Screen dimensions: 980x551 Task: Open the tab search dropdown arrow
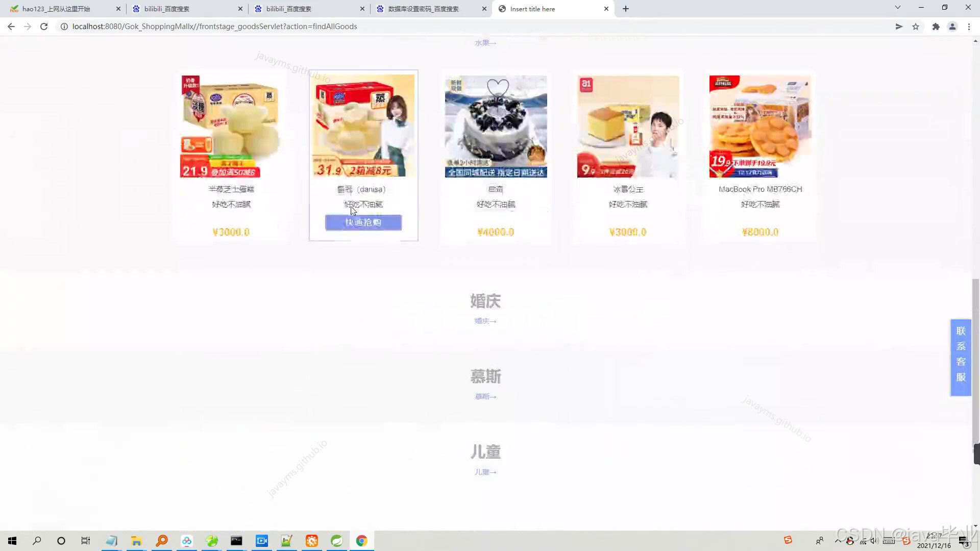(898, 8)
